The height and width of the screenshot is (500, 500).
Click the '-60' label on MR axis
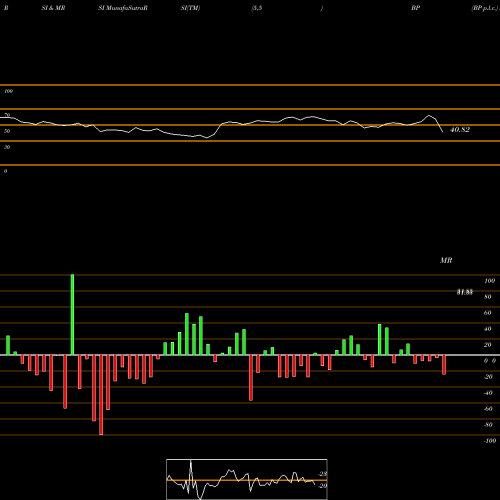pyautogui.click(x=488, y=408)
